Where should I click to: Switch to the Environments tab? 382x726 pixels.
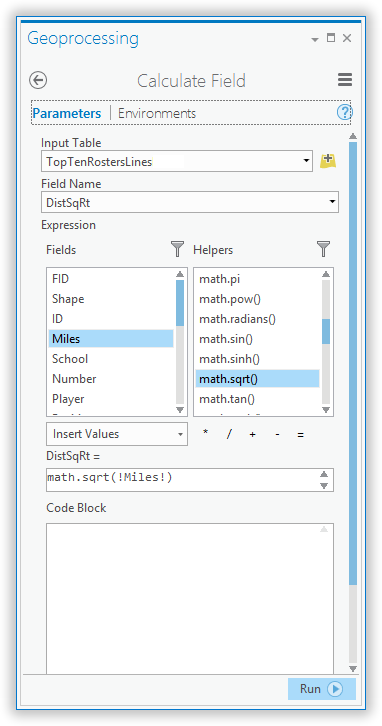tap(157, 113)
